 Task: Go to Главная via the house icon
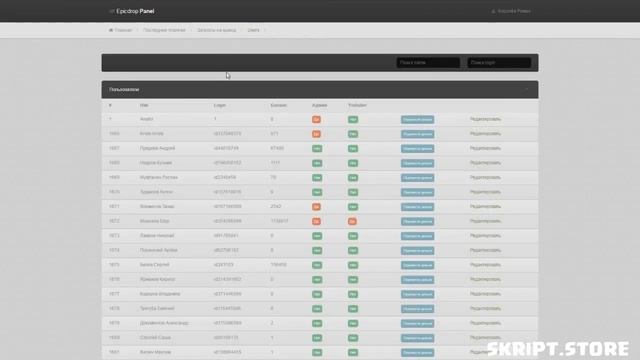[x=120, y=30]
